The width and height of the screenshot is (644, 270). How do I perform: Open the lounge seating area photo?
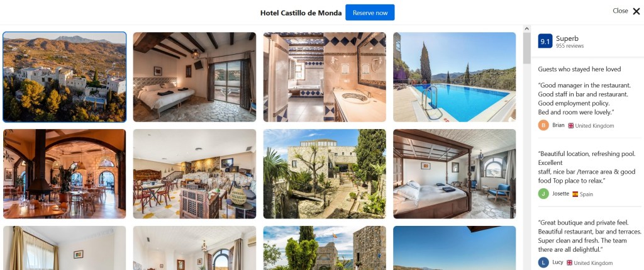tap(194, 174)
